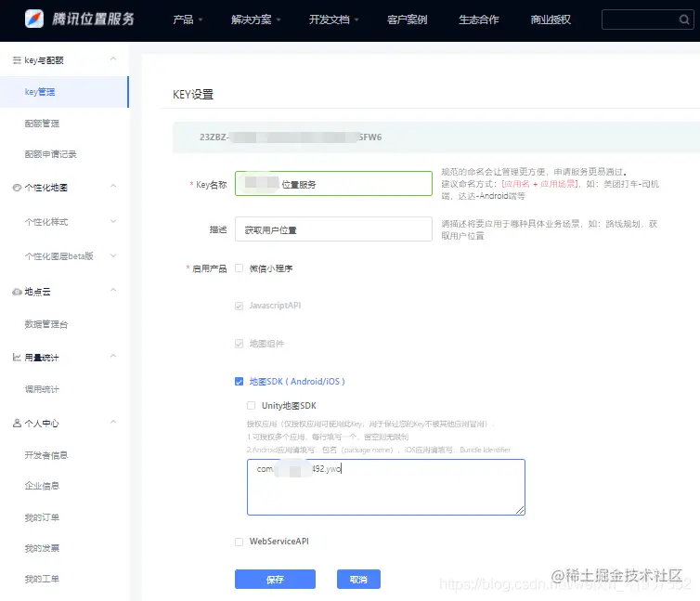Click the 个性化地图 palette icon
700x601 pixels.
pyautogui.click(x=17, y=188)
